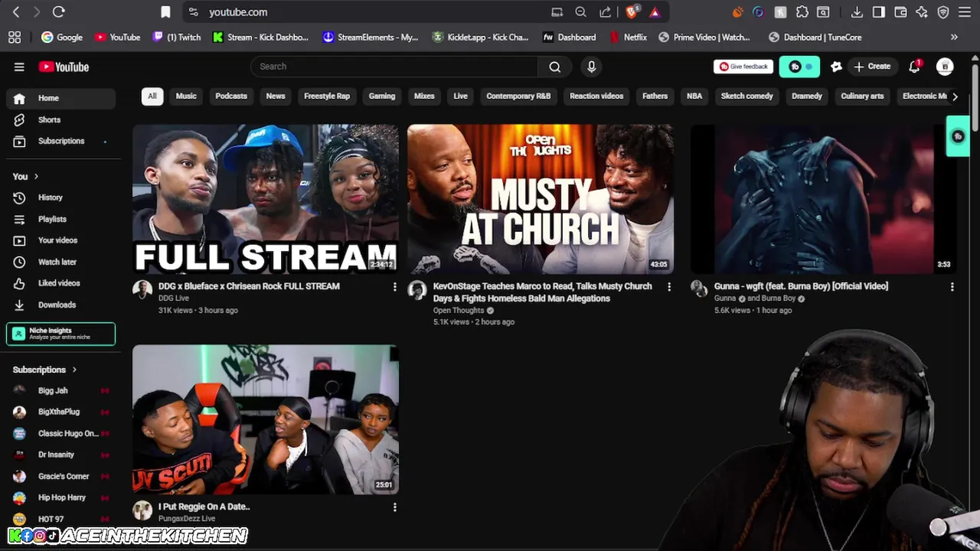Viewport: 980px width, 551px height.
Task: Select the Freestyle Rap chip
Action: click(327, 96)
